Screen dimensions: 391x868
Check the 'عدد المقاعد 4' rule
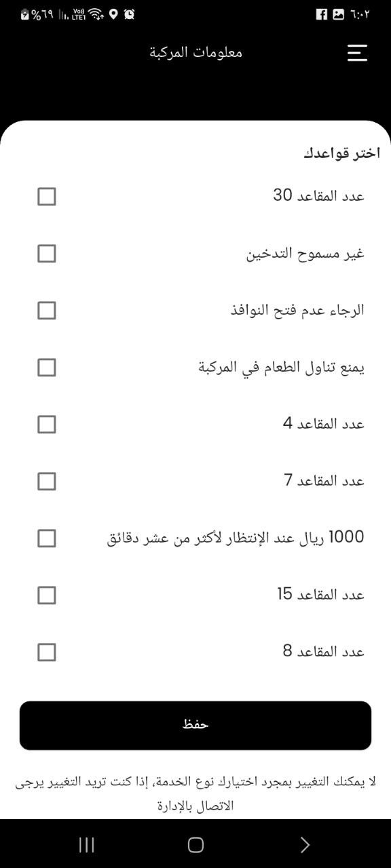[46, 425]
